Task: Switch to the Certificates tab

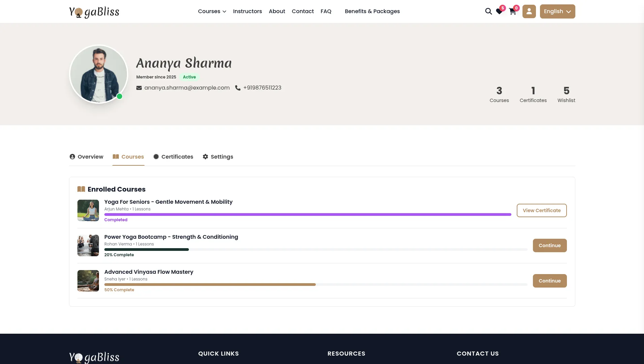Action: pyautogui.click(x=173, y=157)
